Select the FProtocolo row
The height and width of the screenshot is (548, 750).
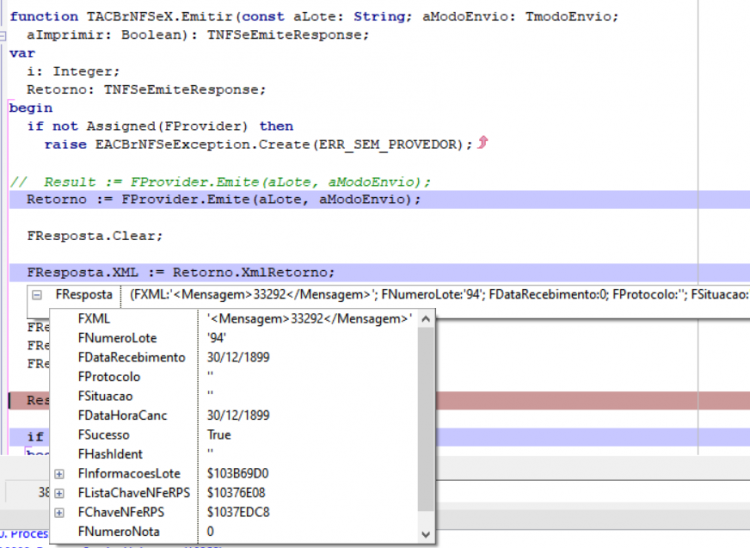pyautogui.click(x=234, y=377)
